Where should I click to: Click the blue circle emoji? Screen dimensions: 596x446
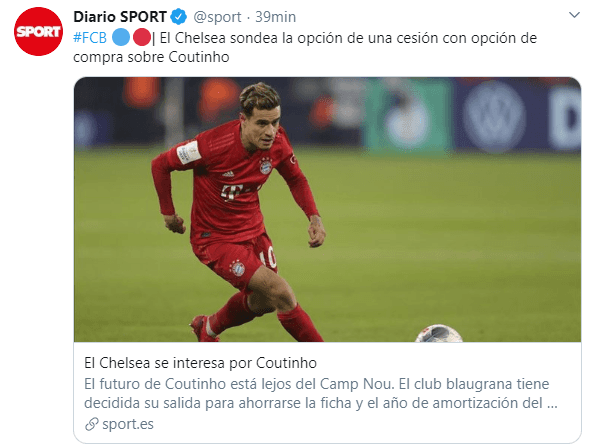(121, 37)
